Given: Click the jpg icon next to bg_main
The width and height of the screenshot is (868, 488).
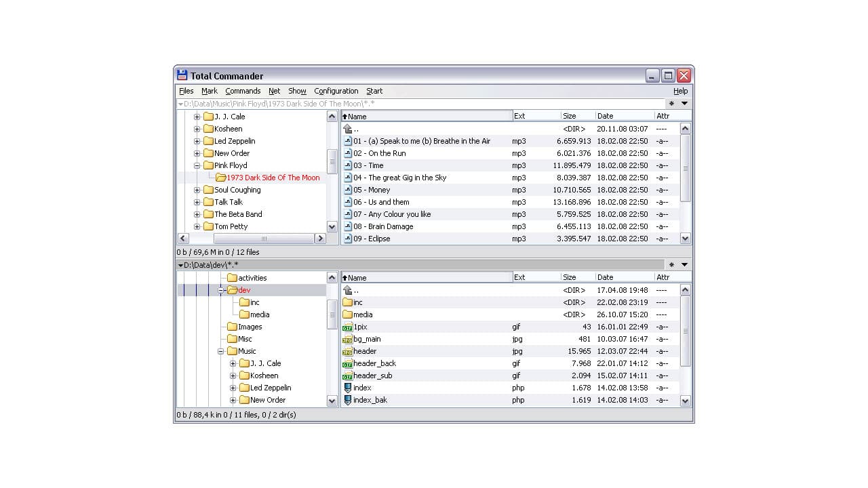Looking at the screenshot, I should [348, 339].
